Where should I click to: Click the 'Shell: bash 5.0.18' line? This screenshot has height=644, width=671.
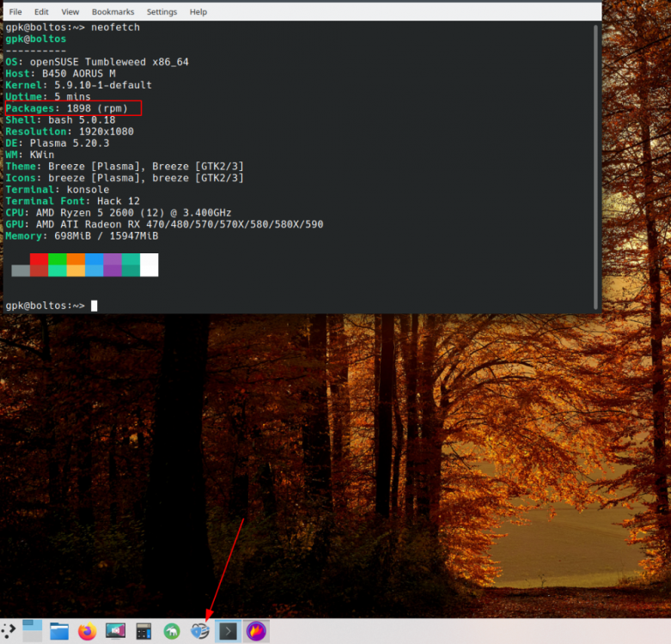[x=60, y=119]
